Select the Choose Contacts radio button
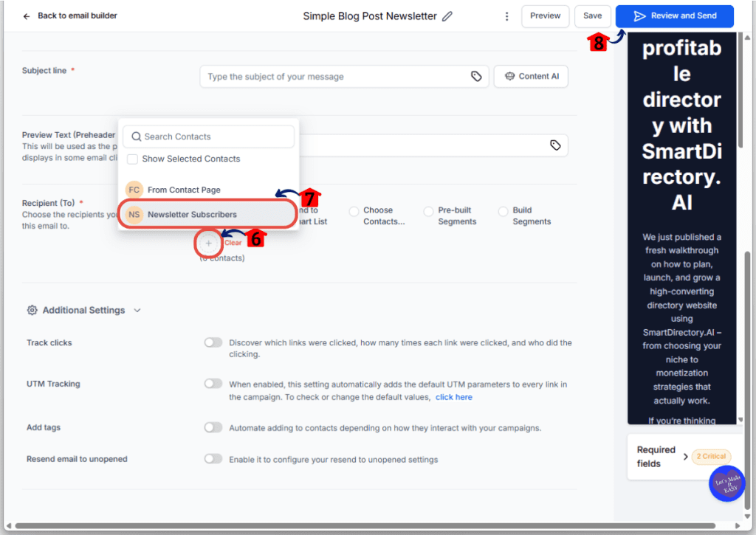The width and height of the screenshot is (756, 535). point(354,210)
